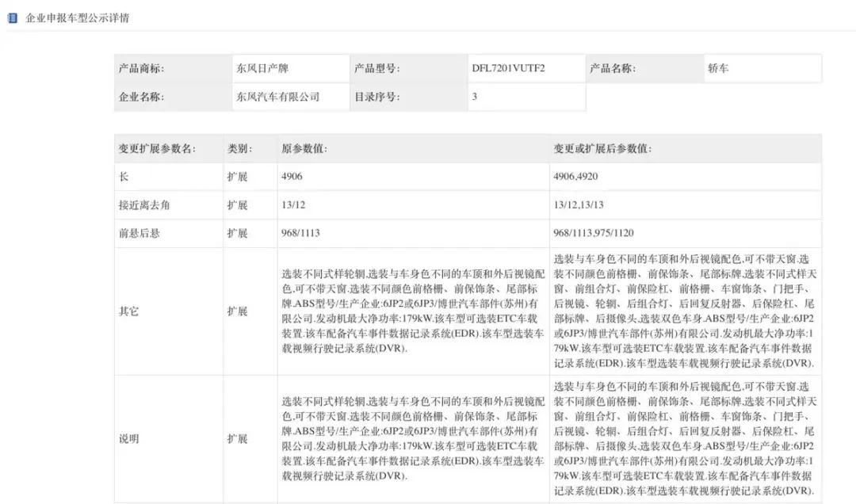This screenshot has height=504, width=856.
Task: Click 扩展 in the 前悬后悬 row
Action: 238,233
